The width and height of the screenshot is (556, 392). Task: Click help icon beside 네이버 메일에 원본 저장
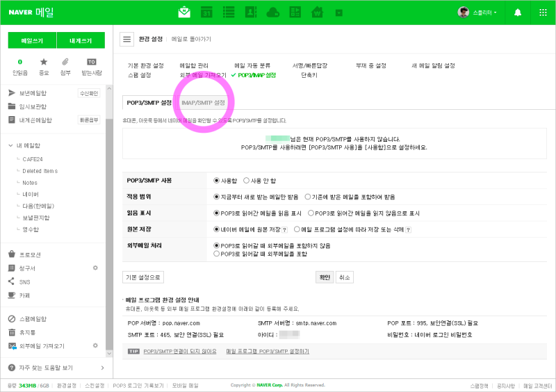(284, 230)
